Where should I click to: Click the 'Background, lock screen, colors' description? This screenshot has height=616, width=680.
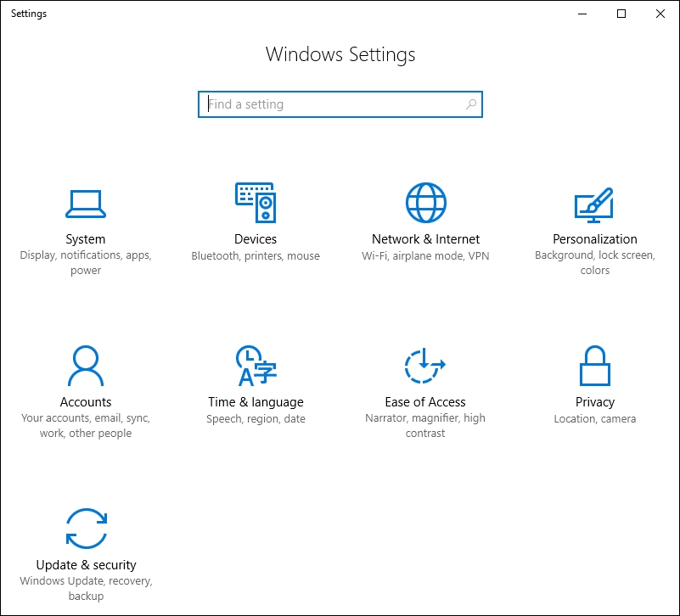pos(595,263)
